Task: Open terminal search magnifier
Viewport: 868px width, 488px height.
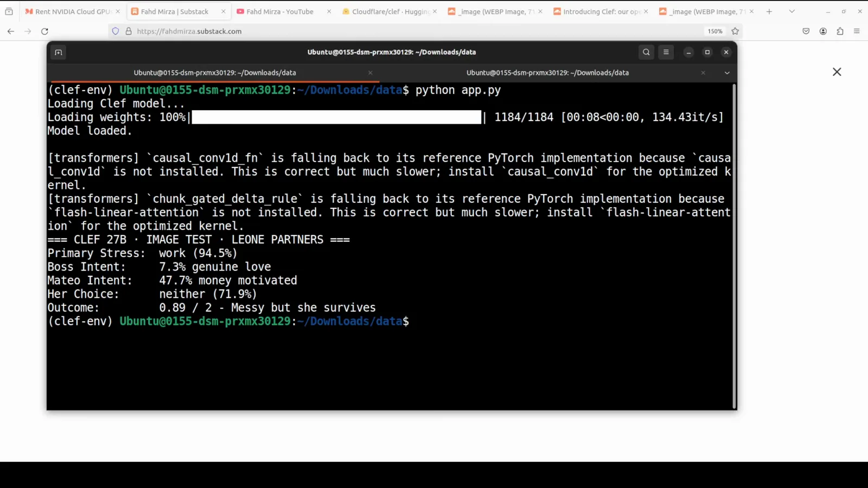Action: click(x=646, y=53)
